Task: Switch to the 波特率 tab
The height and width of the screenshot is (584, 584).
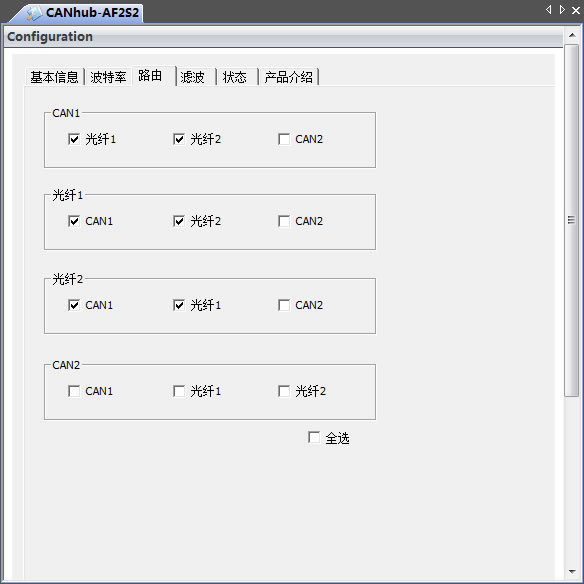Action: pos(108,77)
